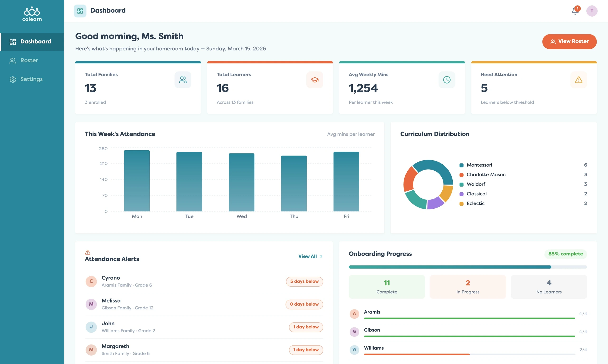Click the Eclectic legend color swatch
The width and height of the screenshot is (608, 364).
461,203
